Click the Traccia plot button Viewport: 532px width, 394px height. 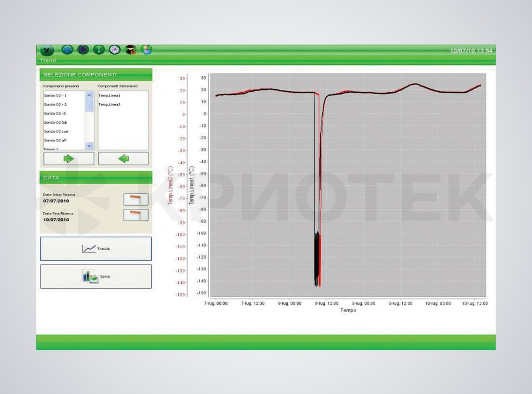point(96,249)
